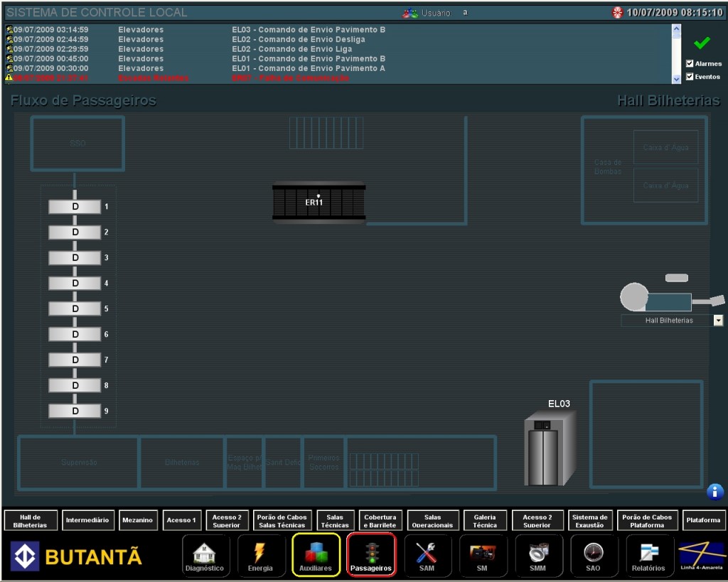Toggle the Alarmes checkbox
Viewport: 728px width, 582px height.
click(x=690, y=63)
